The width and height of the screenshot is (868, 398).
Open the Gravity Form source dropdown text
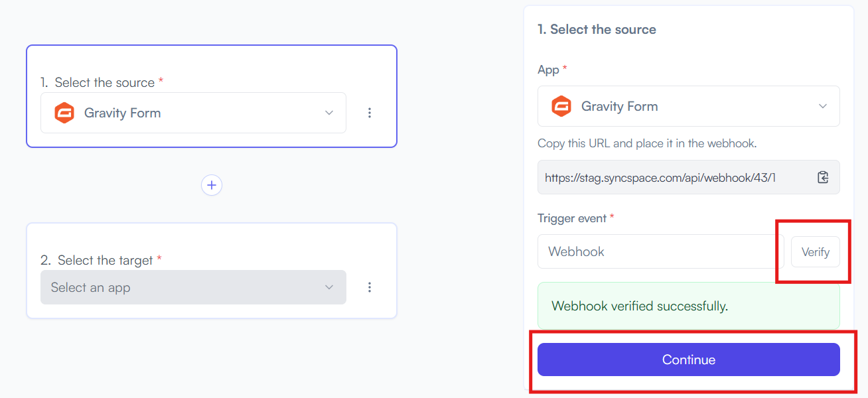coord(123,113)
